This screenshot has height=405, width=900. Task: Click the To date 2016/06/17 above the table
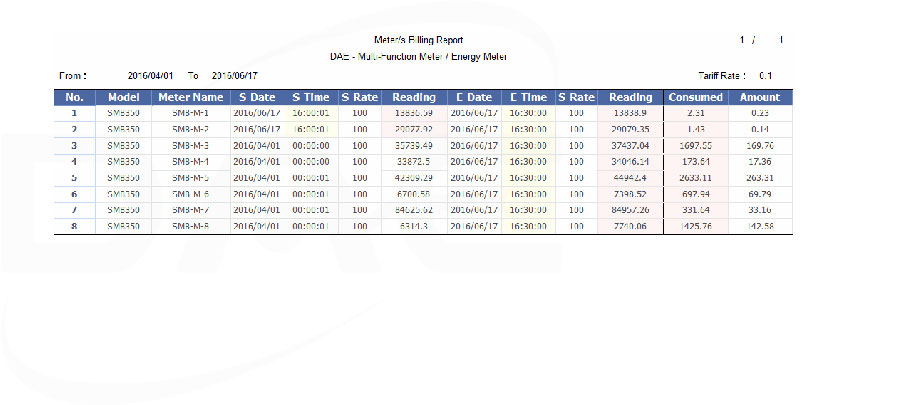235,76
